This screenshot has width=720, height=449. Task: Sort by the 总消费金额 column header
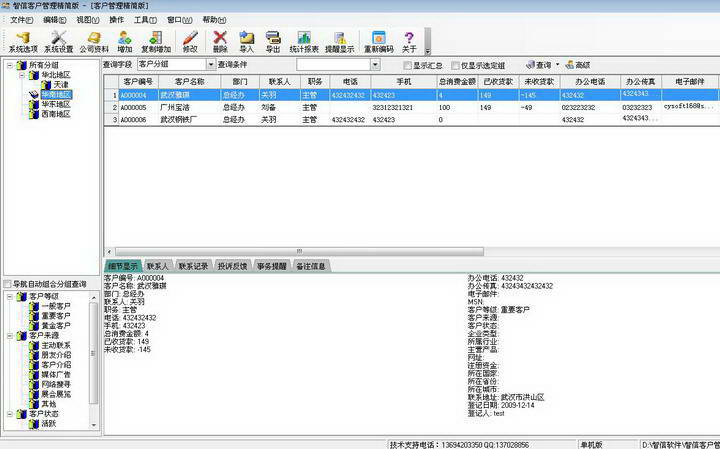[x=457, y=82]
